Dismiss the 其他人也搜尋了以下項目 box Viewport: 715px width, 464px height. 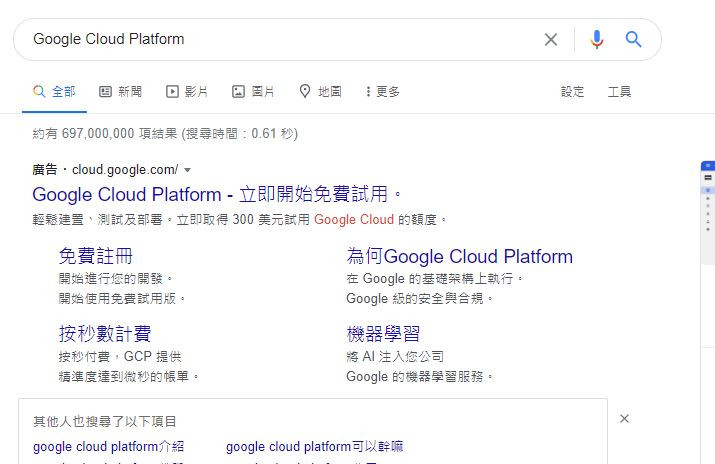point(624,418)
